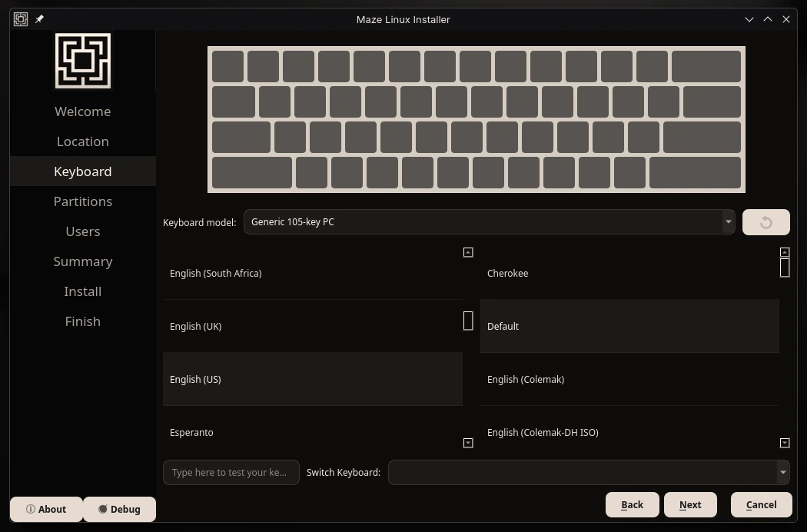This screenshot has height=532, width=807.
Task: Open the Keyboard model dropdown
Action: tap(490, 222)
